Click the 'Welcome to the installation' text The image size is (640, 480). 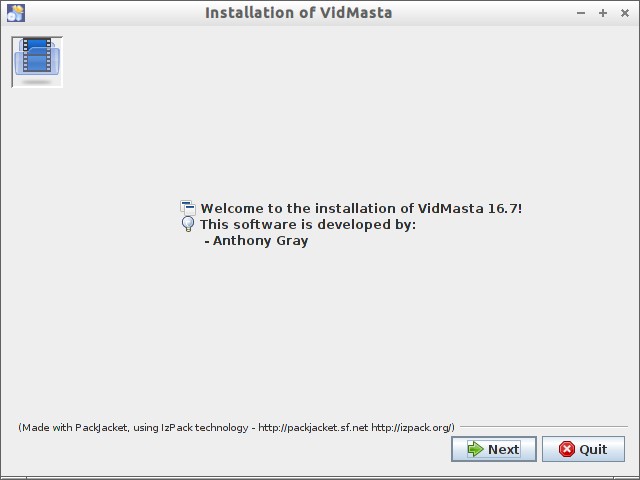click(x=361, y=208)
